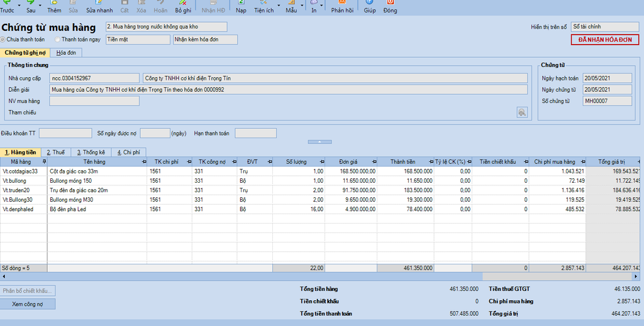
Task: Select Chưa thanh toán radio option
Action: (x=3, y=40)
